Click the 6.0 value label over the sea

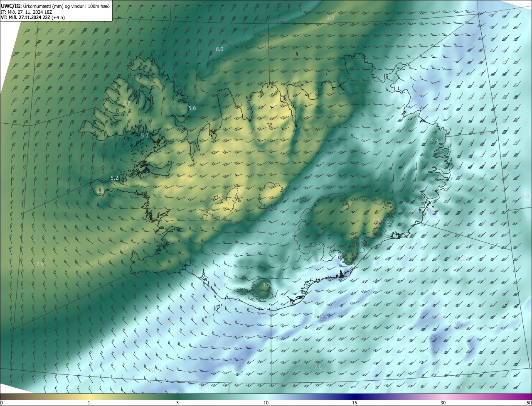click(219, 49)
